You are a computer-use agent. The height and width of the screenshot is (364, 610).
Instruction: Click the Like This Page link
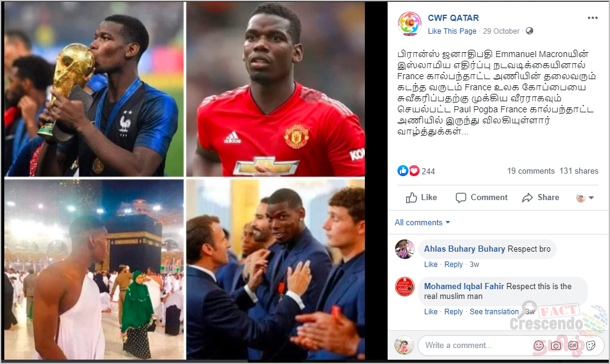pyautogui.click(x=452, y=31)
